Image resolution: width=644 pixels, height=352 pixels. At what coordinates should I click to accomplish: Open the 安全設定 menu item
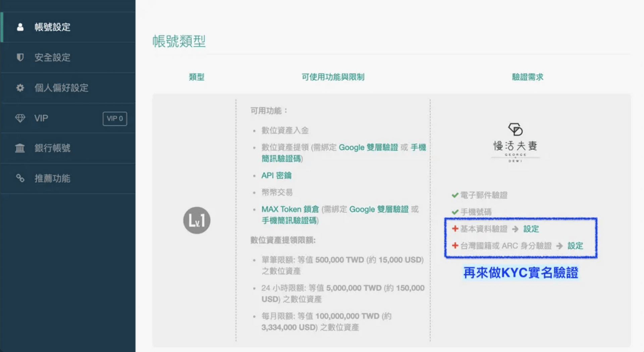point(52,57)
